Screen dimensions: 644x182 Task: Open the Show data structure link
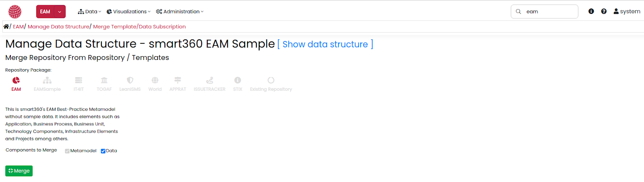coord(325,44)
